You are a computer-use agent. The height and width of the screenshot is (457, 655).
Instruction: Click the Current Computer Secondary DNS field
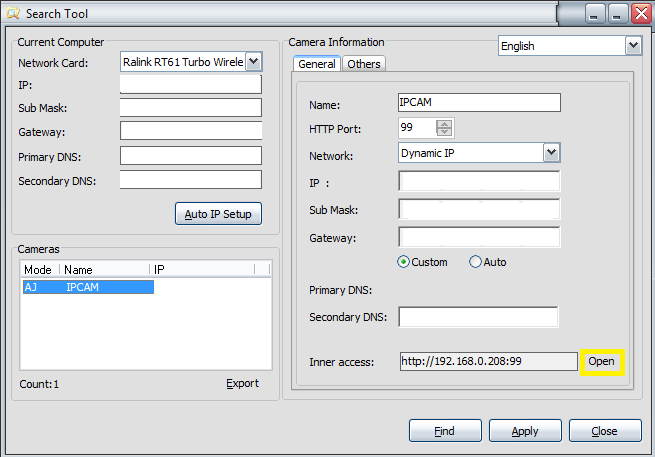(x=191, y=180)
